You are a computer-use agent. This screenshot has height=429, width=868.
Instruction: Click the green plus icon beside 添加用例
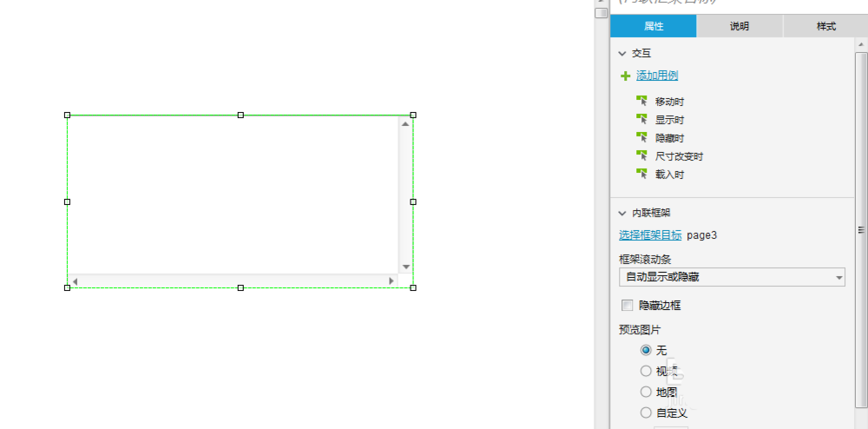[x=625, y=76]
